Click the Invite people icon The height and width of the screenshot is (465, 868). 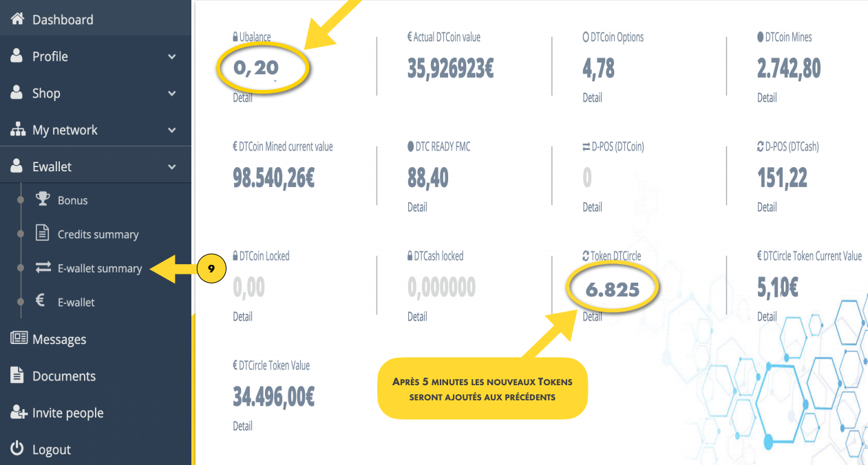coord(19,412)
